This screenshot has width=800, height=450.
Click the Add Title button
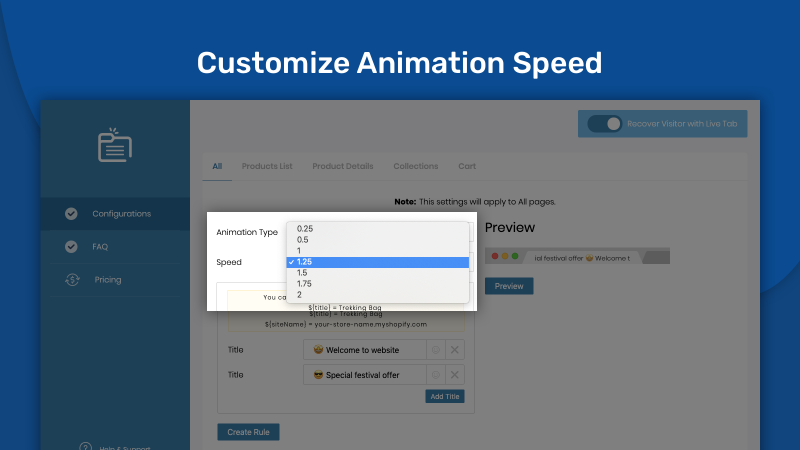[445, 396]
